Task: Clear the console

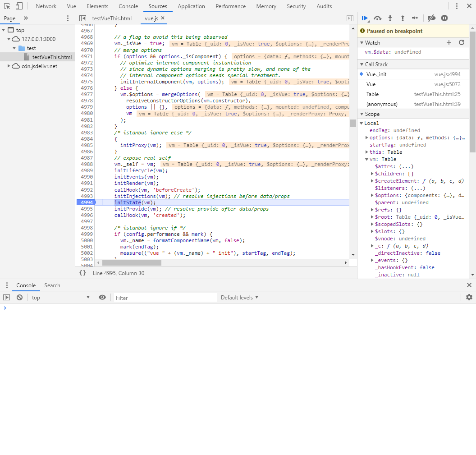Action: [19, 297]
